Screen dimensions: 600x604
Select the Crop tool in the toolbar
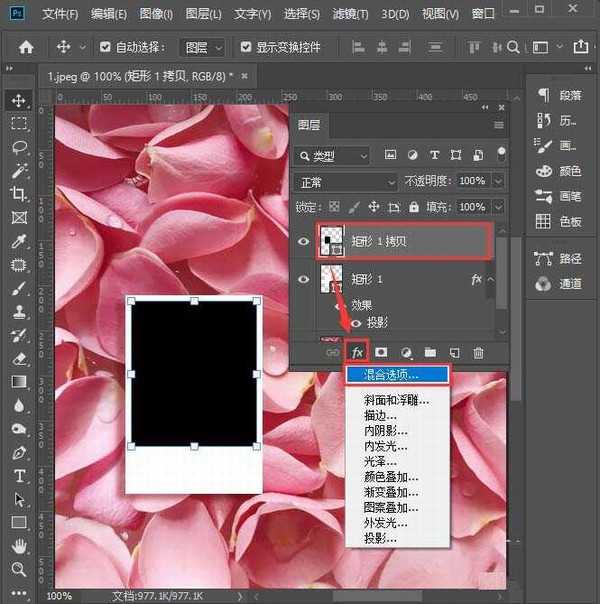tap(19, 194)
